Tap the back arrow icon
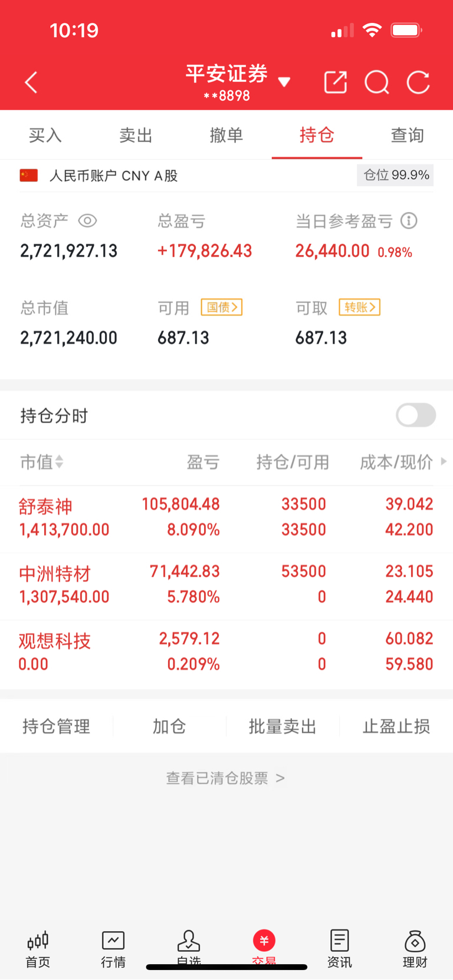The width and height of the screenshot is (453, 980). click(31, 83)
